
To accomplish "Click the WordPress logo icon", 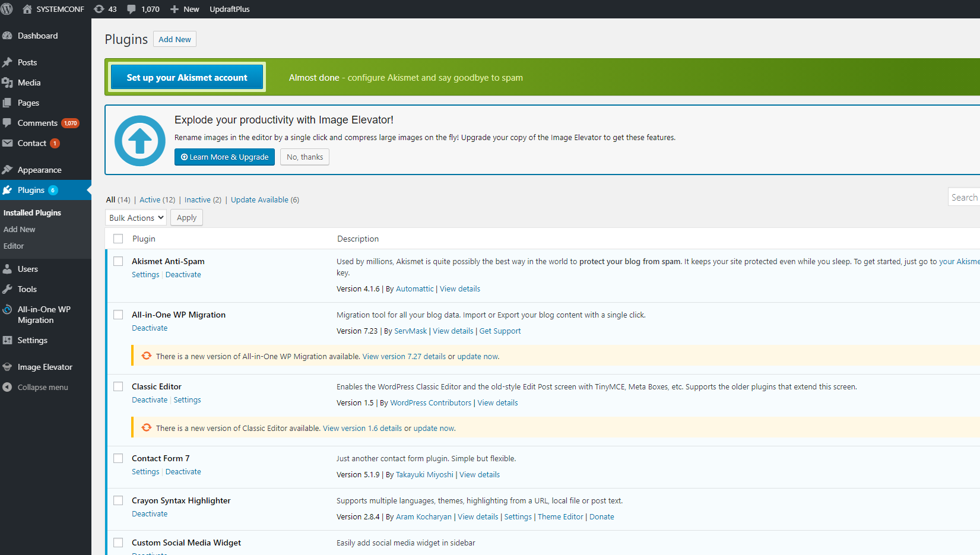I will tap(7, 9).
